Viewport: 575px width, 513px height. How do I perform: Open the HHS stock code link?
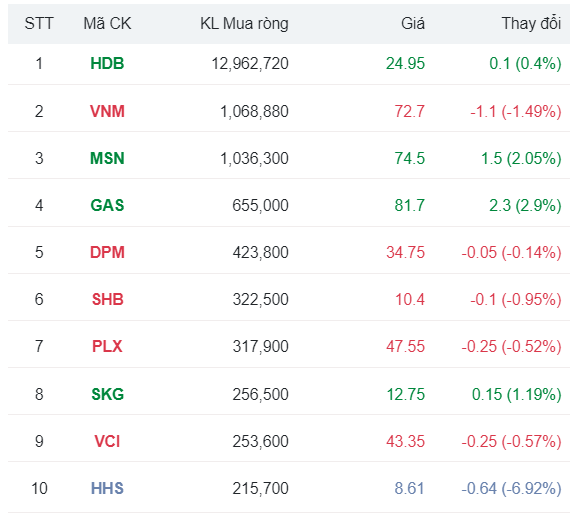107,488
